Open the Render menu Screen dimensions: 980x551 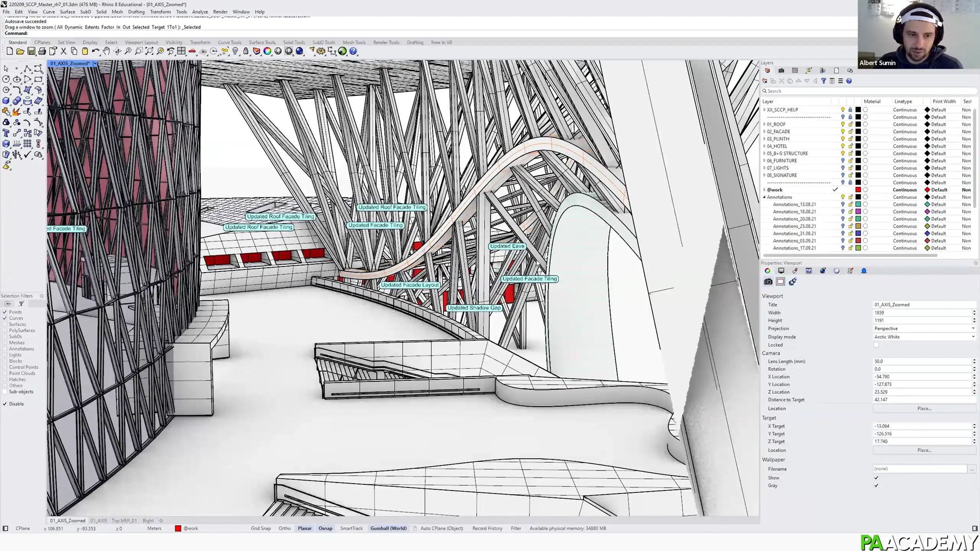(x=220, y=11)
